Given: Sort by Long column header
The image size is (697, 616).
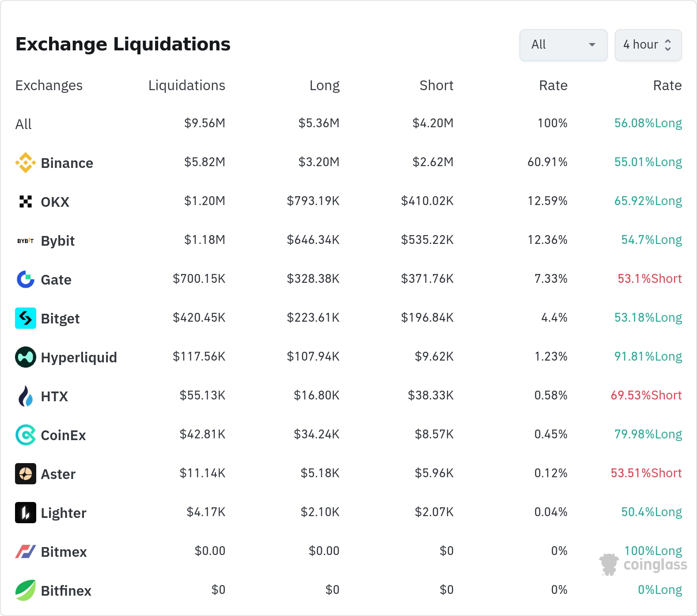Looking at the screenshot, I should tap(324, 85).
